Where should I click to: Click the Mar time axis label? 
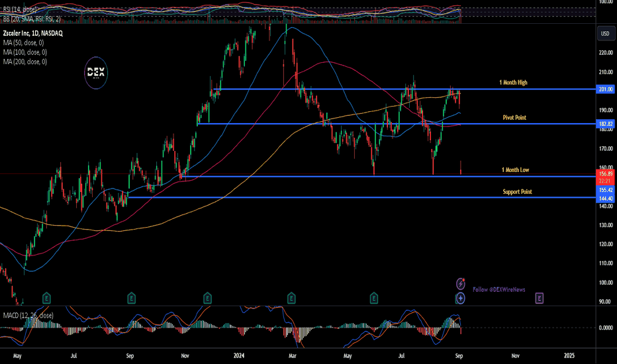coord(293,356)
